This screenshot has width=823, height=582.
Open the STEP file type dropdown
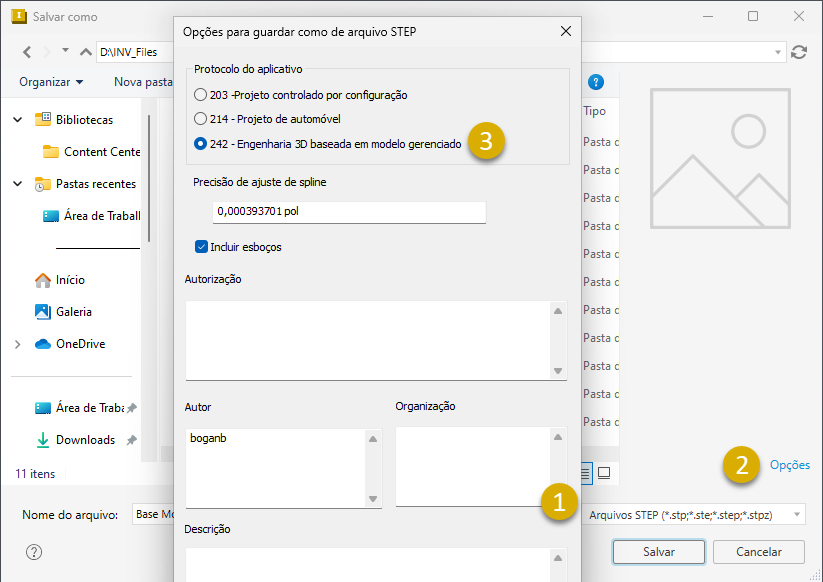click(797, 515)
